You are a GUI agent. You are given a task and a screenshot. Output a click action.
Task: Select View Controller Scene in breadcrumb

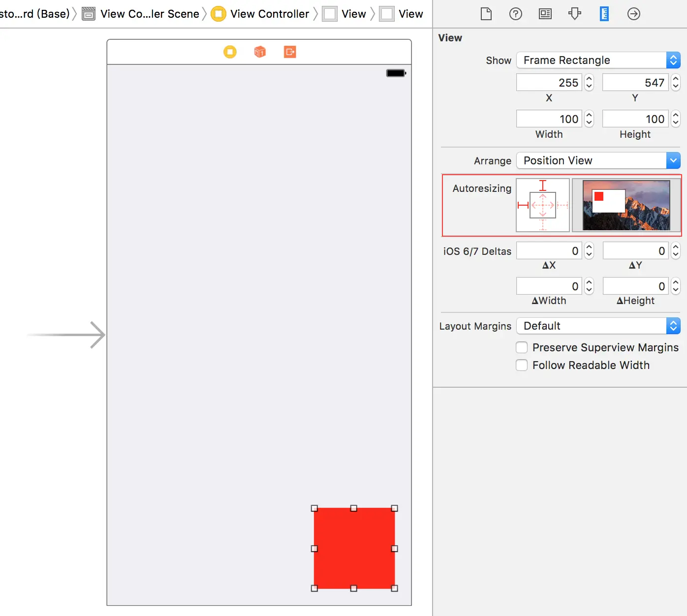pos(150,14)
